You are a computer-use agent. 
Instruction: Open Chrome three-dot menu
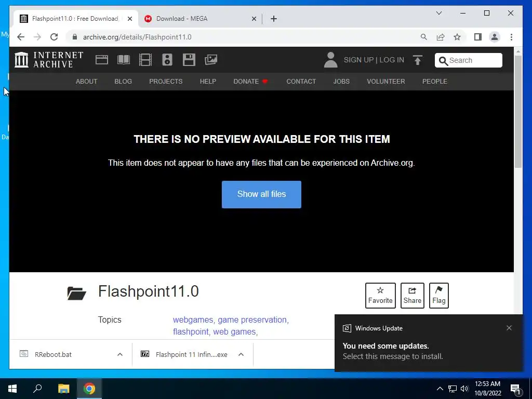point(511,37)
